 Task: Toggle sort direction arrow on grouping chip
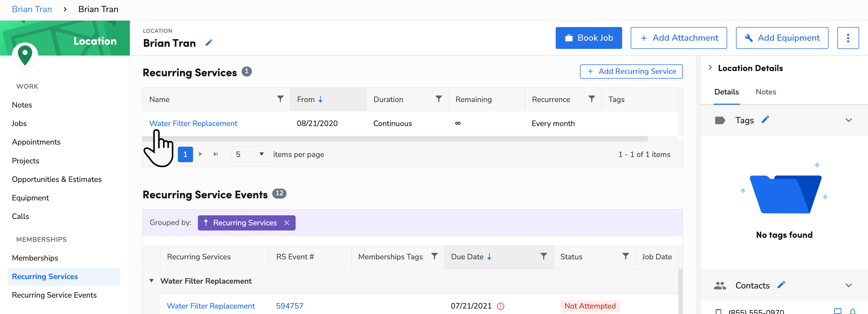206,223
